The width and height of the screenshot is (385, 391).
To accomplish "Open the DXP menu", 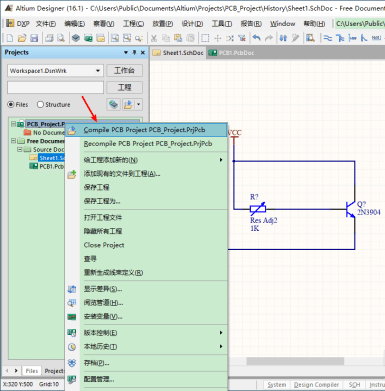I will tap(19, 24).
